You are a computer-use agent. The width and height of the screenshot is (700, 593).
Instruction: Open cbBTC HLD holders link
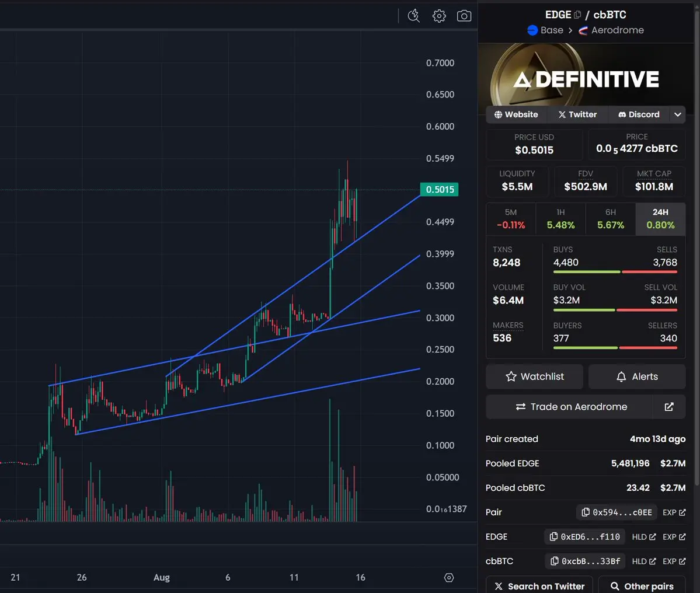(644, 561)
